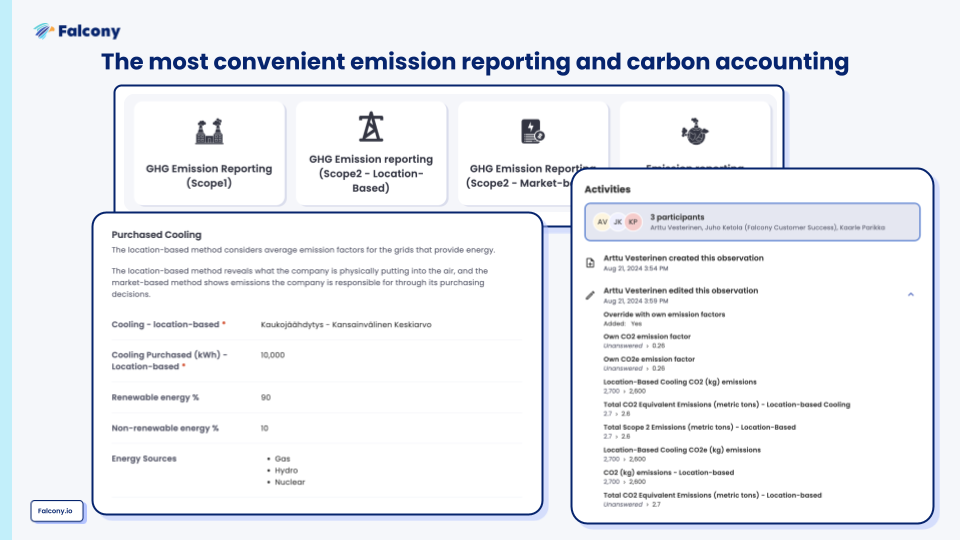The image size is (960, 540).
Task: Click the 'Own CO2e emission factor' entry
Action: pos(649,359)
